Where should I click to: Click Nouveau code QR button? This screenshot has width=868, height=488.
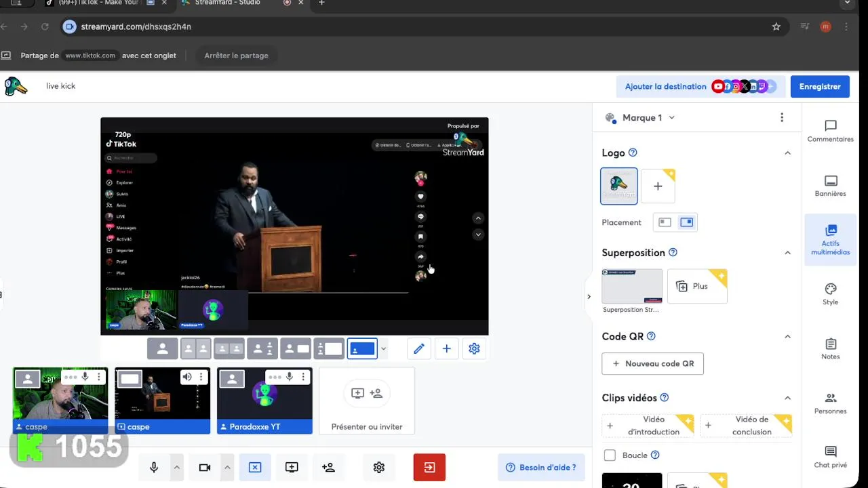click(652, 364)
